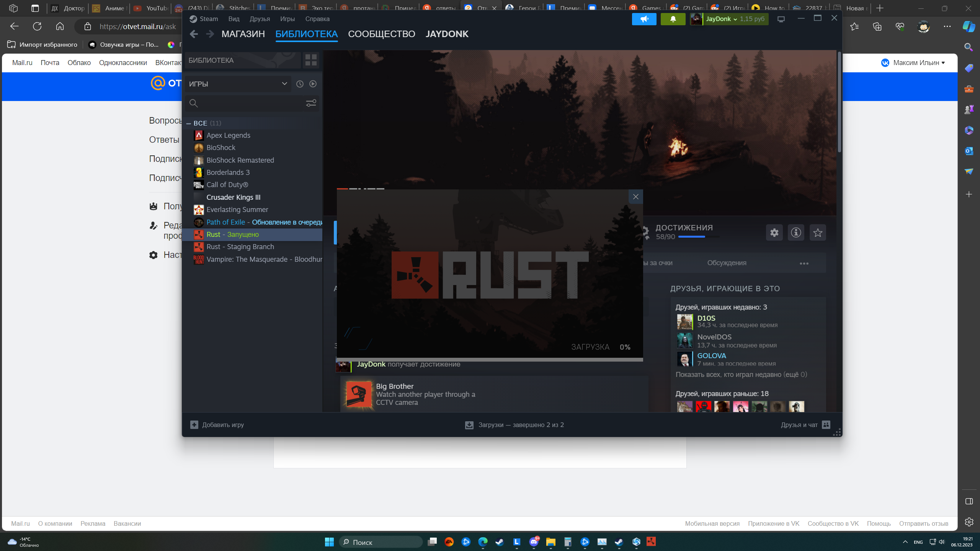The height and width of the screenshot is (551, 980).
Task: Open the Вид menu
Action: point(234,19)
